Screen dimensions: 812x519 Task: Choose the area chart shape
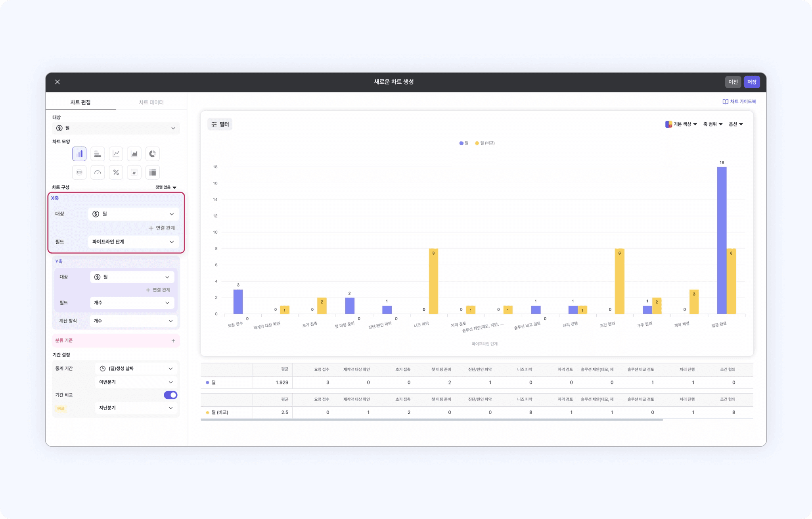(x=134, y=154)
